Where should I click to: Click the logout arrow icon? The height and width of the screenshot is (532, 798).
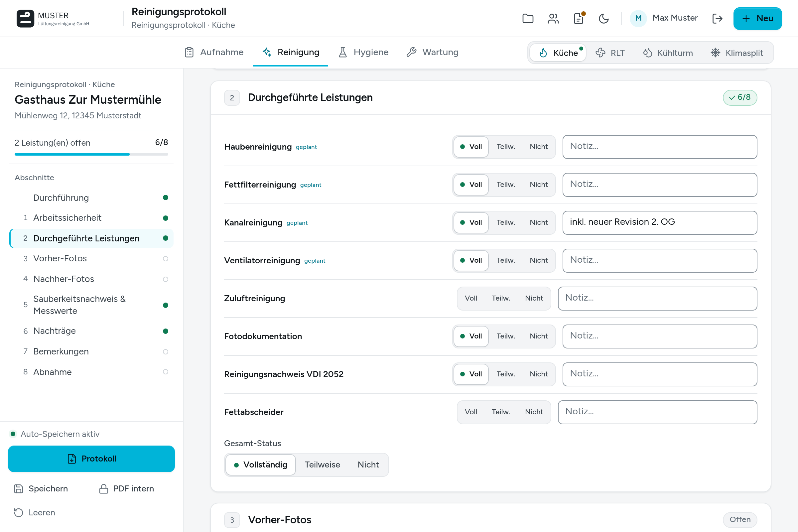click(717, 18)
